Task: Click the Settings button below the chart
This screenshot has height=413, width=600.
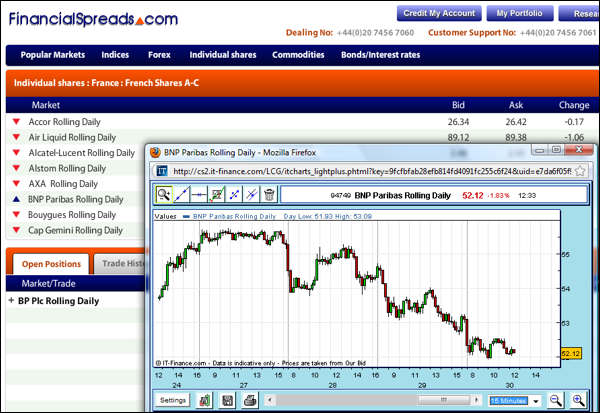Action: (x=173, y=400)
